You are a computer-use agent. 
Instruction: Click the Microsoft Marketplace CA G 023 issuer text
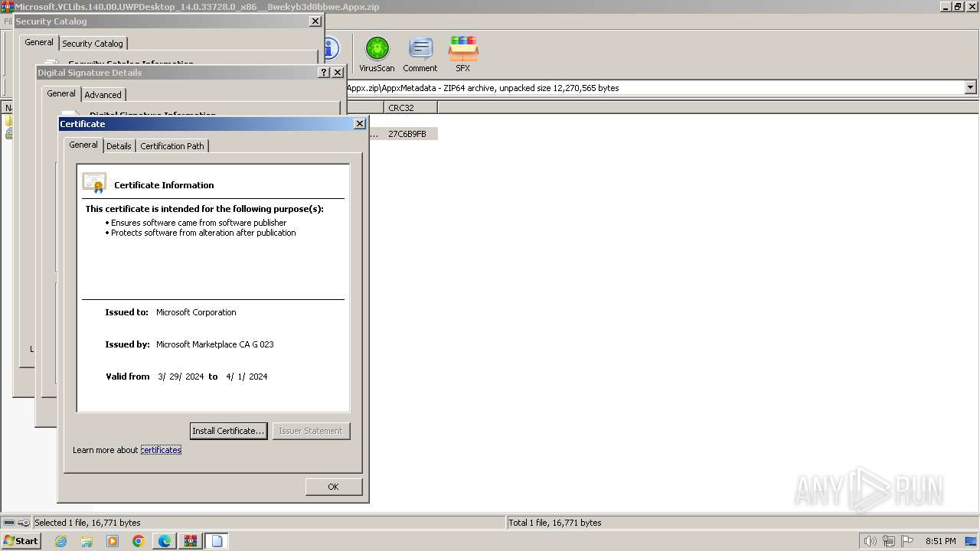(x=215, y=344)
